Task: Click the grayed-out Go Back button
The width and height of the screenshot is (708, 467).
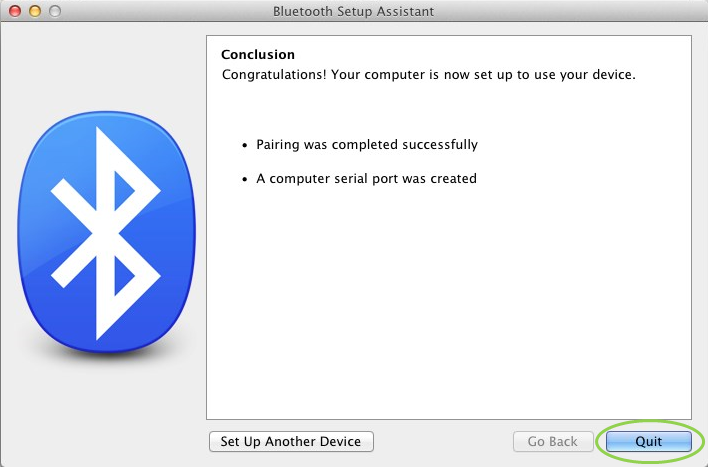Action: [x=552, y=441]
